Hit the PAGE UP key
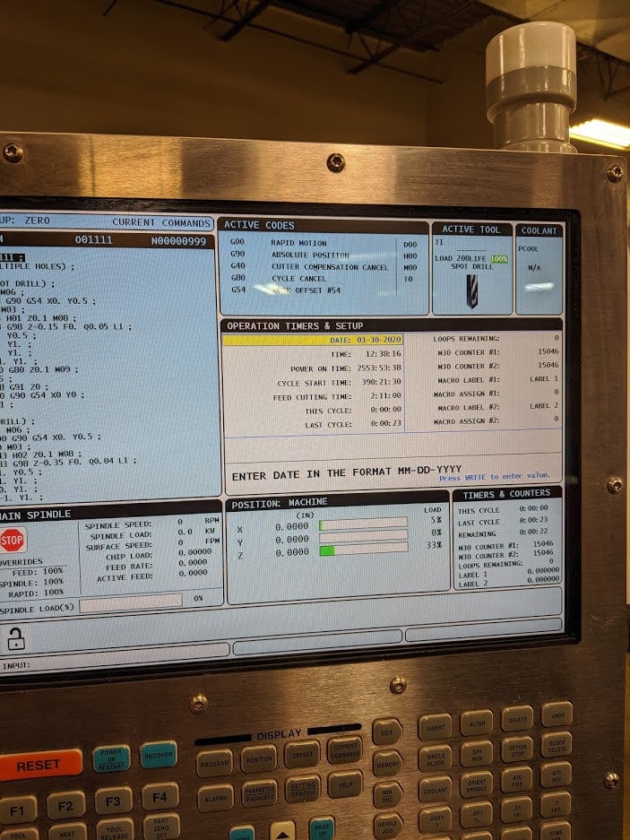The width and height of the screenshot is (630, 840). point(322,828)
